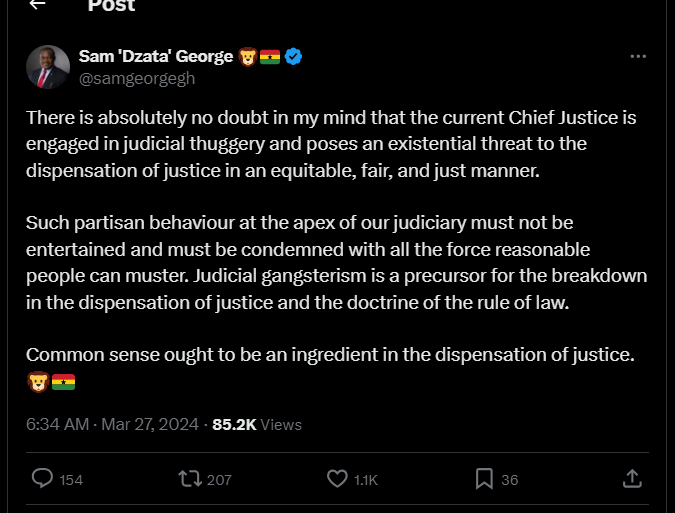Go back using the left arrow
Image resolution: width=675 pixels, height=513 pixels.
pyautogui.click(x=37, y=5)
